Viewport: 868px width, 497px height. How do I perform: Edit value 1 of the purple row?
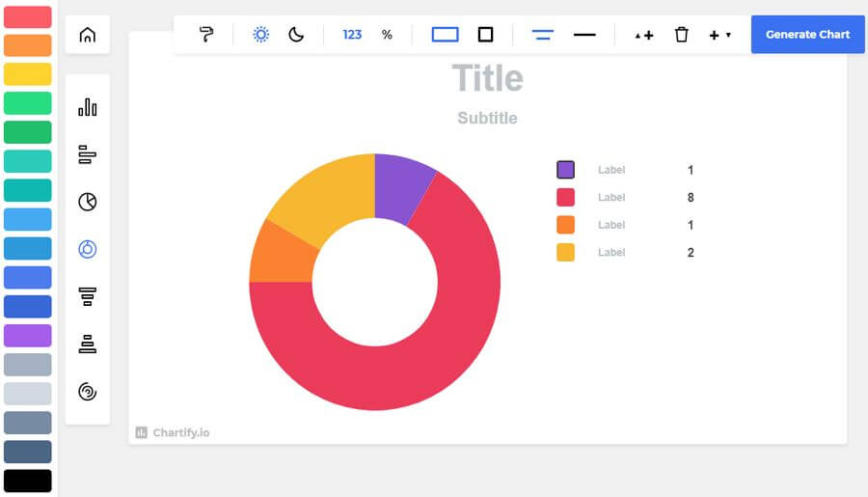(691, 170)
